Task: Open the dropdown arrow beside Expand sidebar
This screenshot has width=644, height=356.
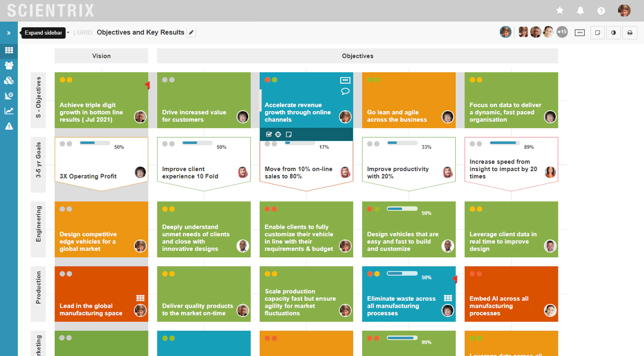Action: tap(68, 33)
